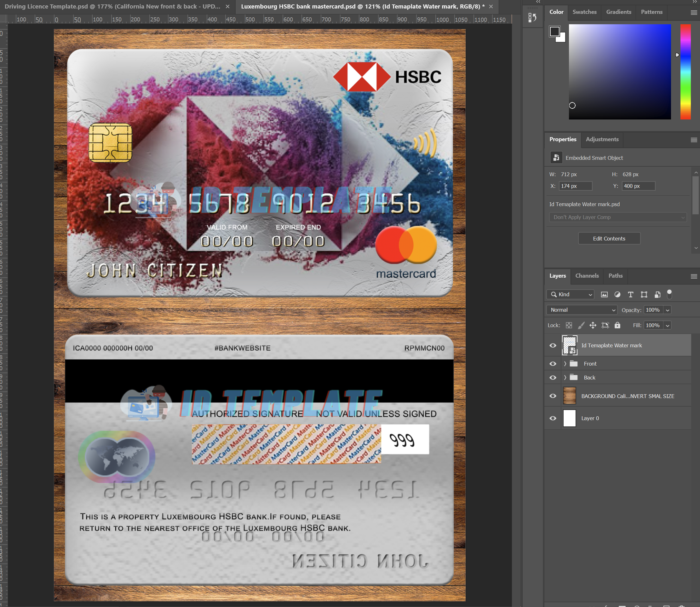Click the Embedded Smart Object icon in Properties

click(x=556, y=158)
